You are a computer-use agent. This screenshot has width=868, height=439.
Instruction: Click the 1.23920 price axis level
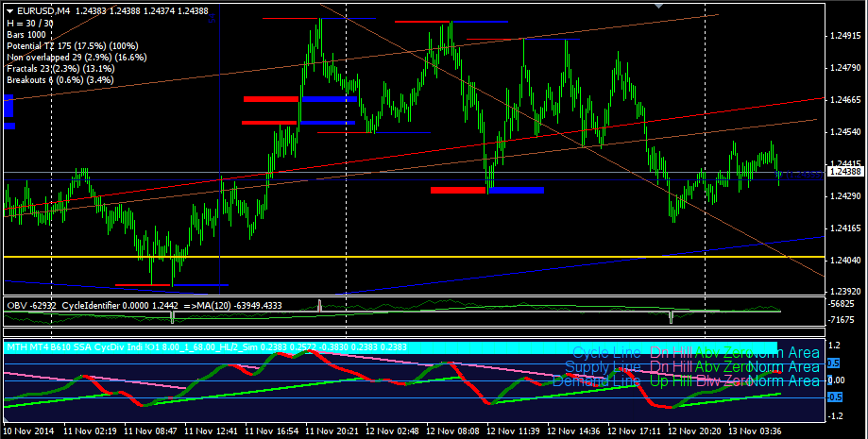click(x=845, y=291)
